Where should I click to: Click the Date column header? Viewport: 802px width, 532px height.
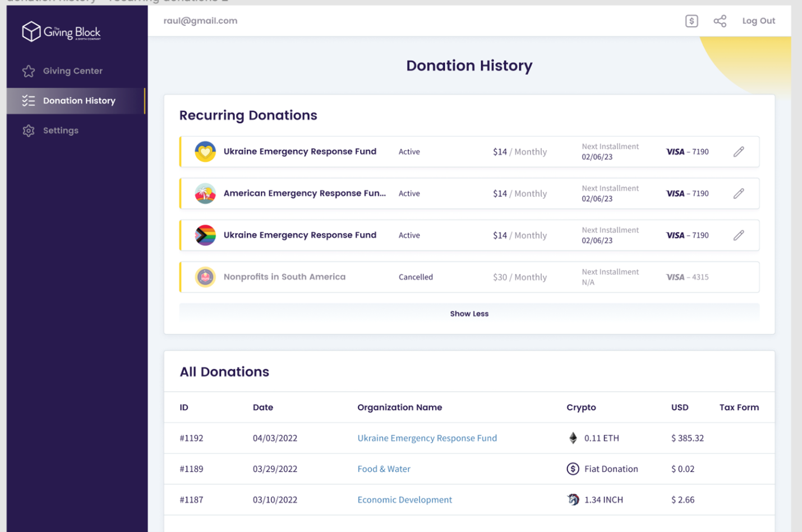[262, 408]
